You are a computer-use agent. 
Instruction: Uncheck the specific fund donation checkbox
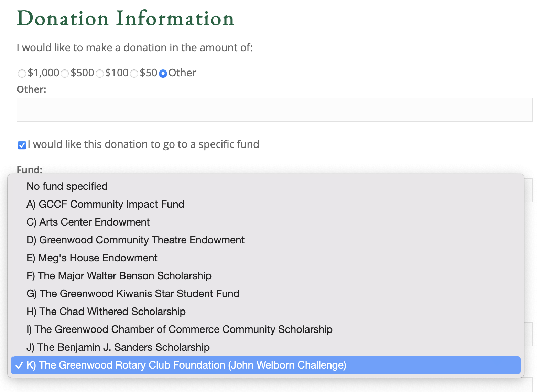(22, 145)
